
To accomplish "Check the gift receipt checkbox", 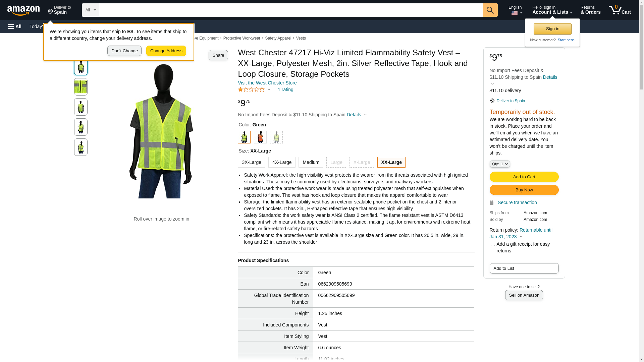I will pyautogui.click(x=493, y=244).
